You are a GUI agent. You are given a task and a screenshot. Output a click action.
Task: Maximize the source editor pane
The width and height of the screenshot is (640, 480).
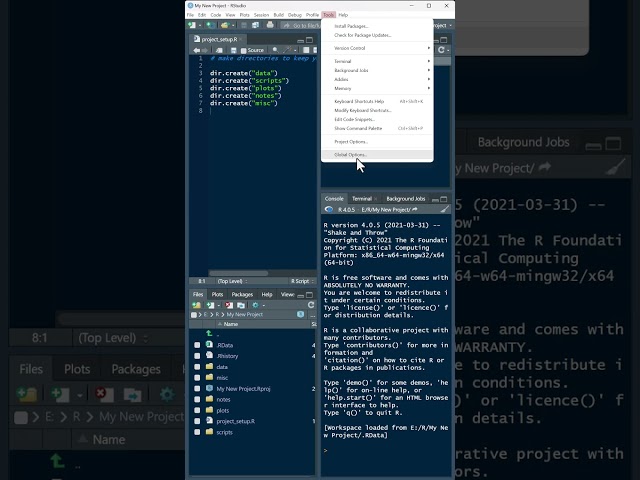point(309,40)
